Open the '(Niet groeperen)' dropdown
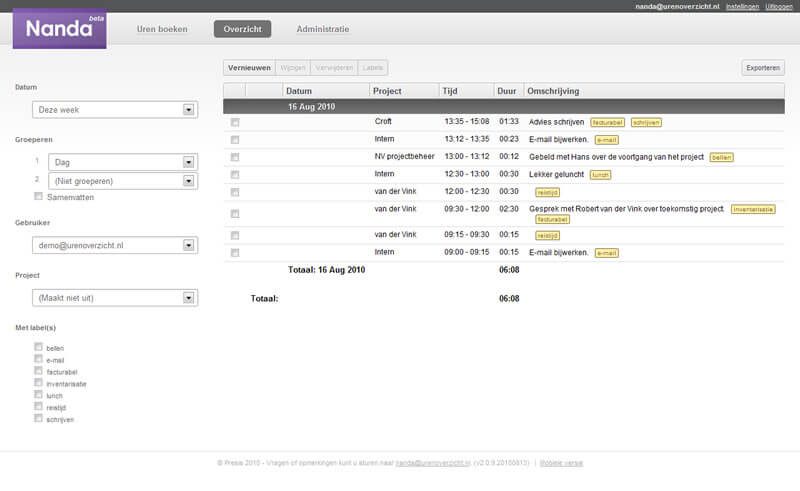This screenshot has width=800, height=491. click(123, 181)
